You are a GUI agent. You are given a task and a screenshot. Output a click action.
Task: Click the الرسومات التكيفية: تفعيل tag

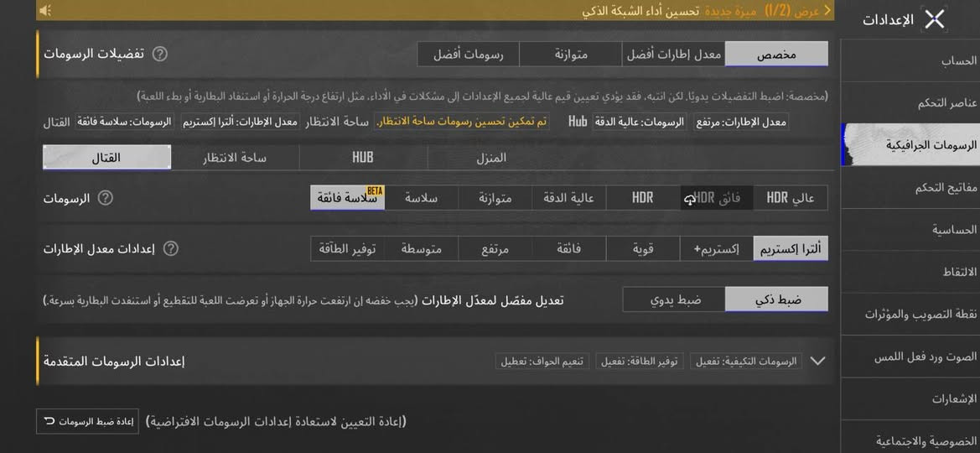point(745,361)
